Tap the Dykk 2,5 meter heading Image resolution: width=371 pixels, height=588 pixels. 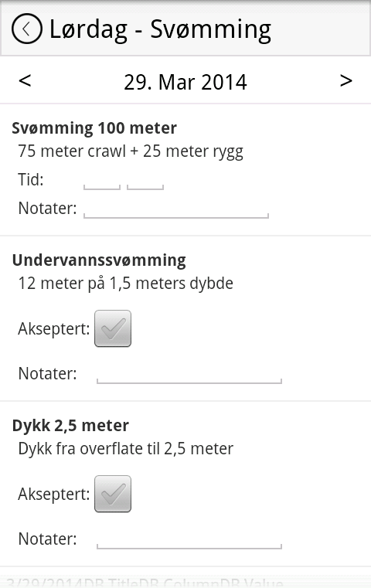pyautogui.click(x=70, y=426)
